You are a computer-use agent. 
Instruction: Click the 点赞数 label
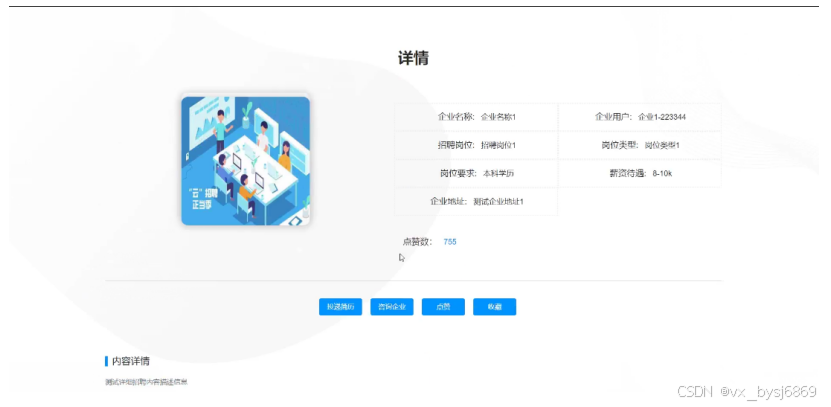click(x=418, y=242)
